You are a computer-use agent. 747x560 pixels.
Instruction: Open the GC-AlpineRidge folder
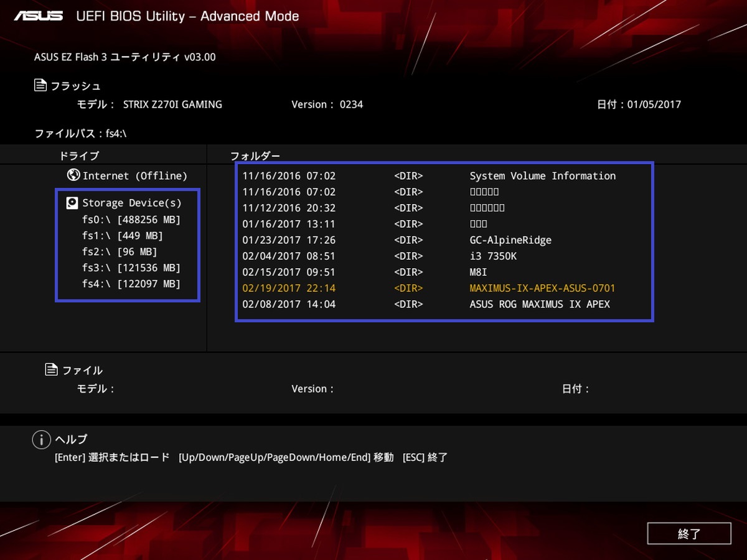pos(510,240)
